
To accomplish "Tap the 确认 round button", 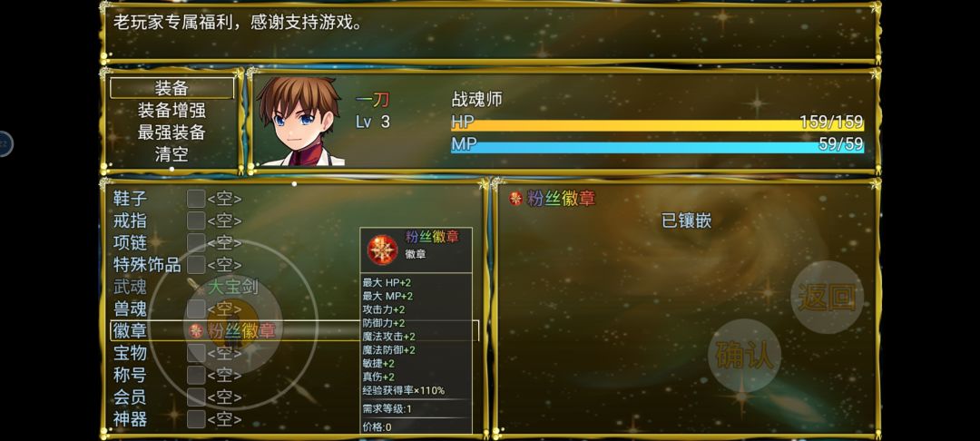I will 744,356.
